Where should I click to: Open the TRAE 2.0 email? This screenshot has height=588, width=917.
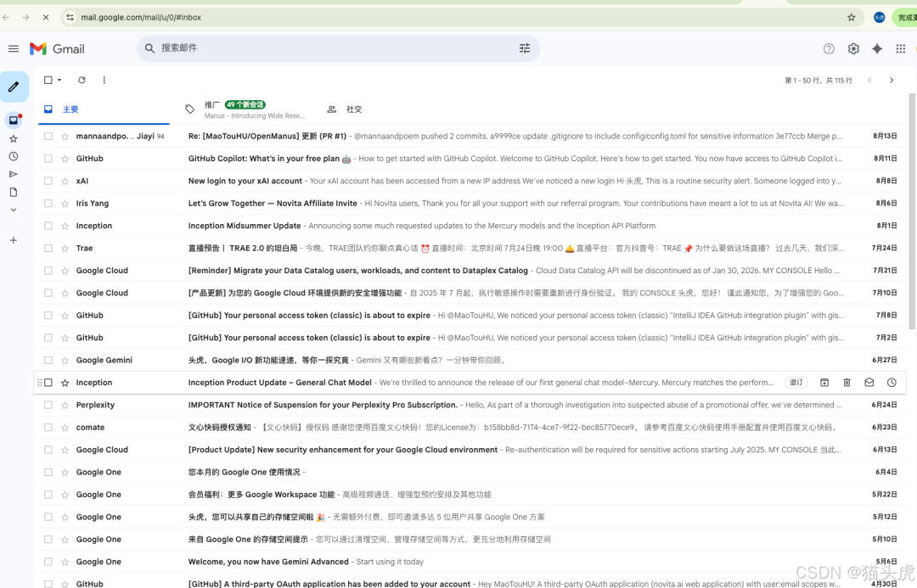(x=470, y=249)
